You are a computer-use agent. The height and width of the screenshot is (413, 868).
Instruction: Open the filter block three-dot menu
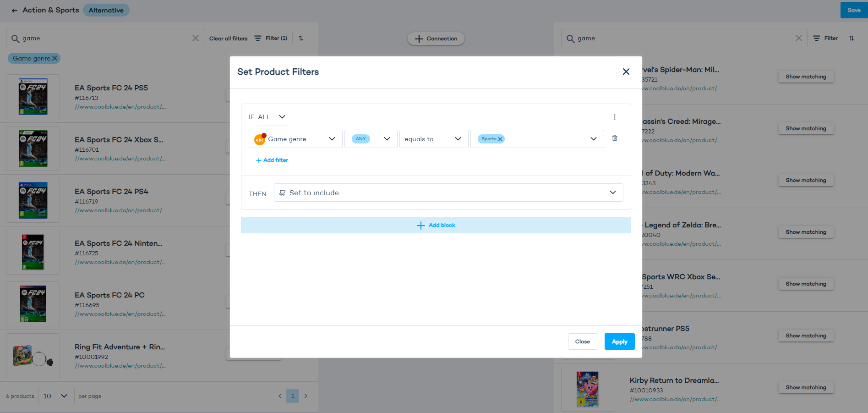pos(615,117)
